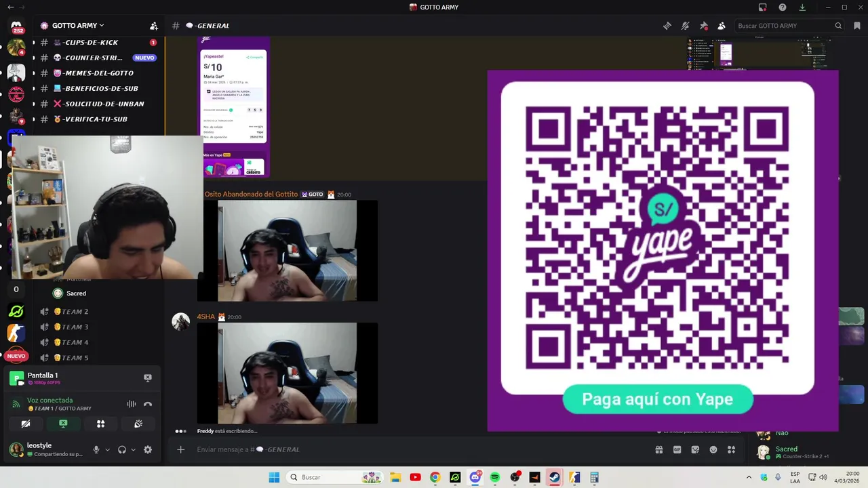Mute the microphone in user panel

[96, 449]
